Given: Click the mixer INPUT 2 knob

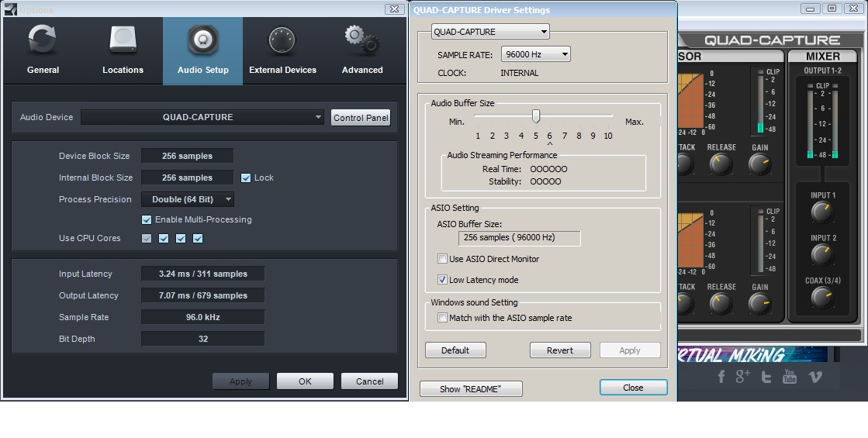Looking at the screenshot, I should [x=822, y=255].
